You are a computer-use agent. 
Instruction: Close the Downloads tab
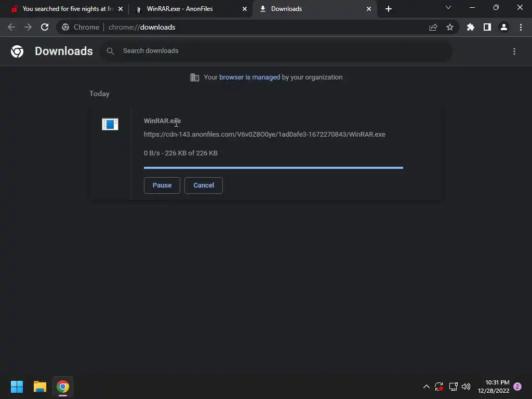click(x=369, y=9)
